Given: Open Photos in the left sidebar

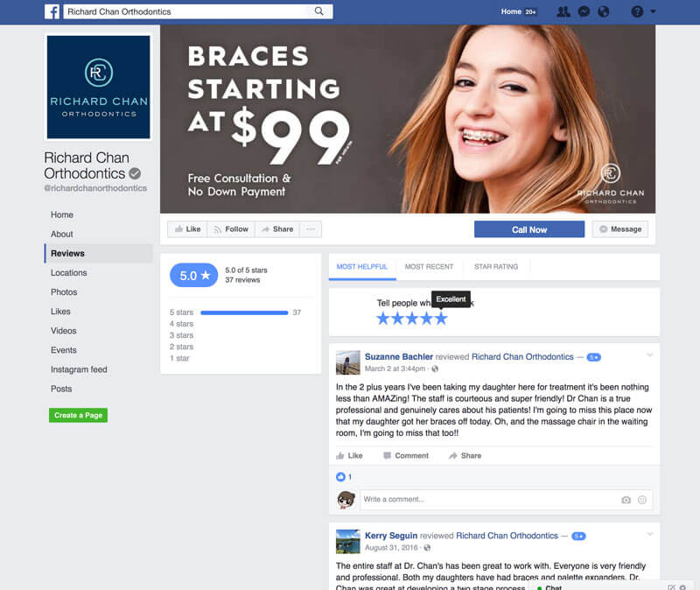Looking at the screenshot, I should pos(64,292).
